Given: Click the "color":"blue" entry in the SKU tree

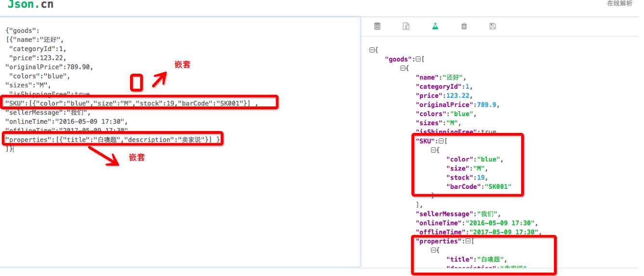Looking at the screenshot, I should tap(475, 159).
